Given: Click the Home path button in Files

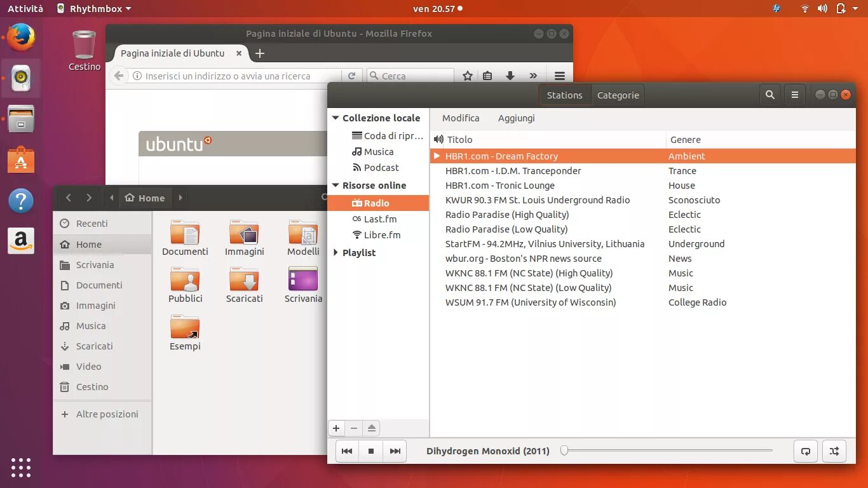Looking at the screenshot, I should [x=146, y=198].
